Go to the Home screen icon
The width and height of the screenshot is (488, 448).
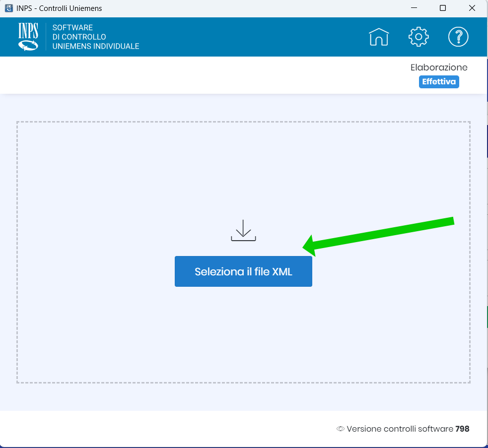379,37
